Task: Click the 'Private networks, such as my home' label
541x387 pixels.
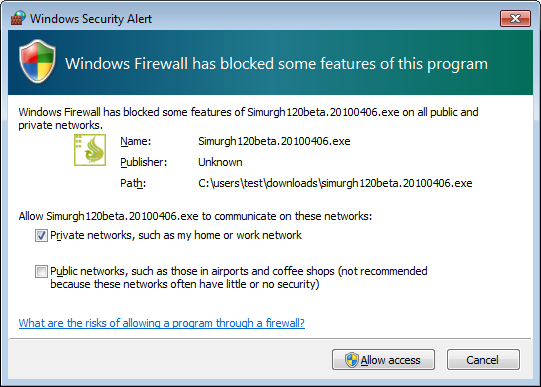Action: 176,235
